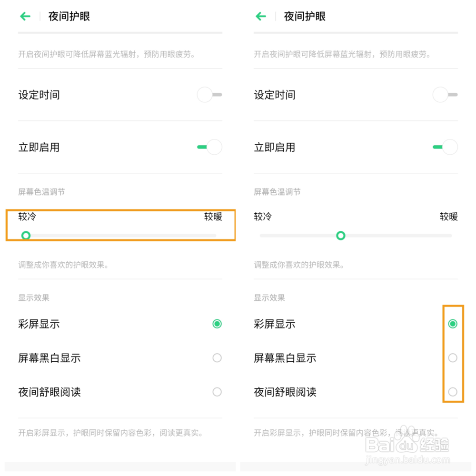Click 较暖 label in left screen
476x476 pixels.
[213, 217]
